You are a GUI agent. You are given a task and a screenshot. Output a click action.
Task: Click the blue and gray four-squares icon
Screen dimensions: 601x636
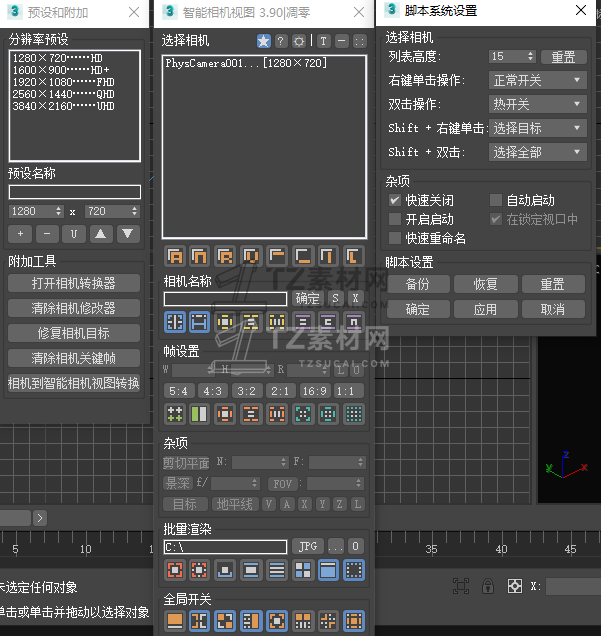tap(303, 570)
